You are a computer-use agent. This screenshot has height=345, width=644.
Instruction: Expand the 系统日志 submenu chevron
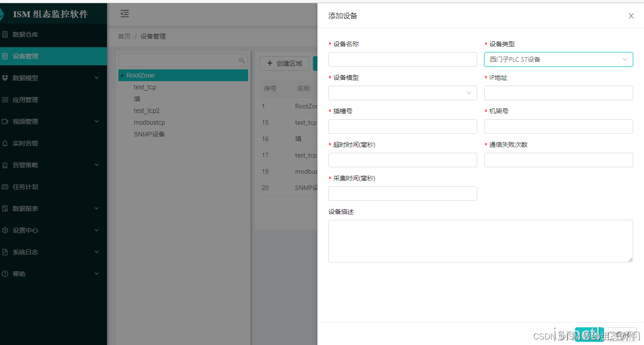97,252
